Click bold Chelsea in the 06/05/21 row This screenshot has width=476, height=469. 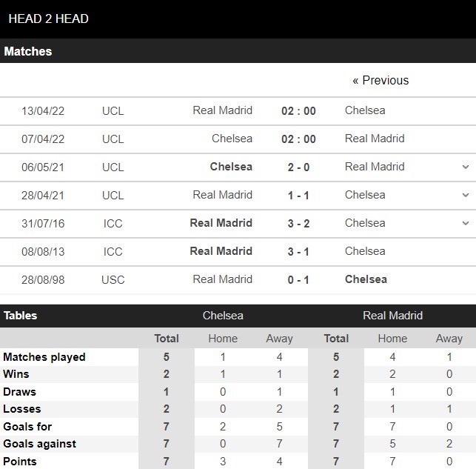[231, 167]
